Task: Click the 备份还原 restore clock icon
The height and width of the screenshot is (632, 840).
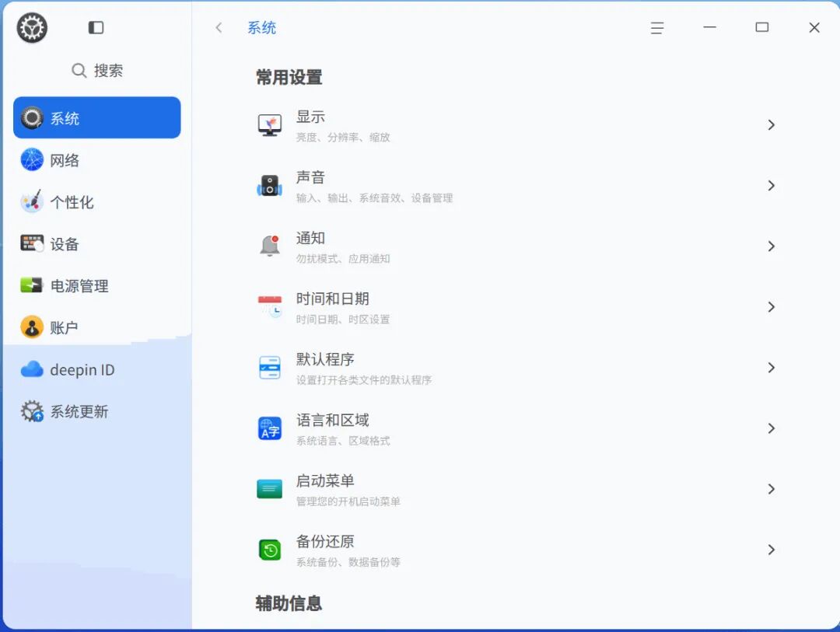Action: (x=270, y=550)
